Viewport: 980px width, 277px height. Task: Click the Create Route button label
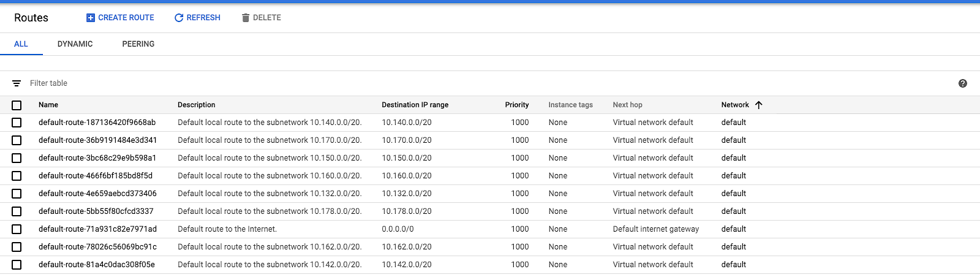point(126,18)
